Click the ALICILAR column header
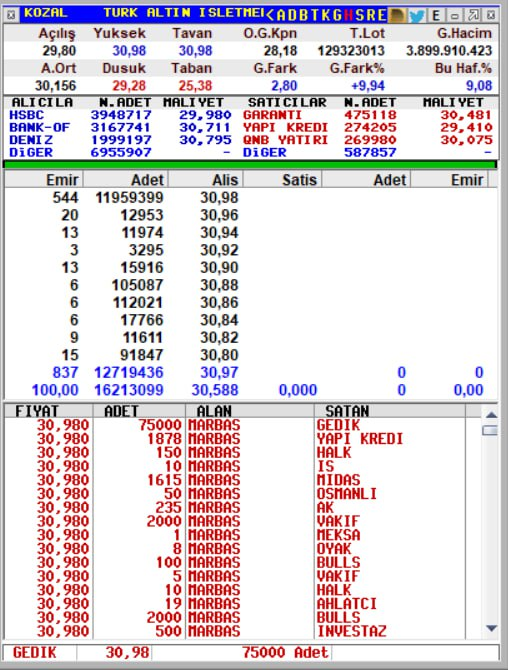The width and height of the screenshot is (508, 670). (42, 103)
